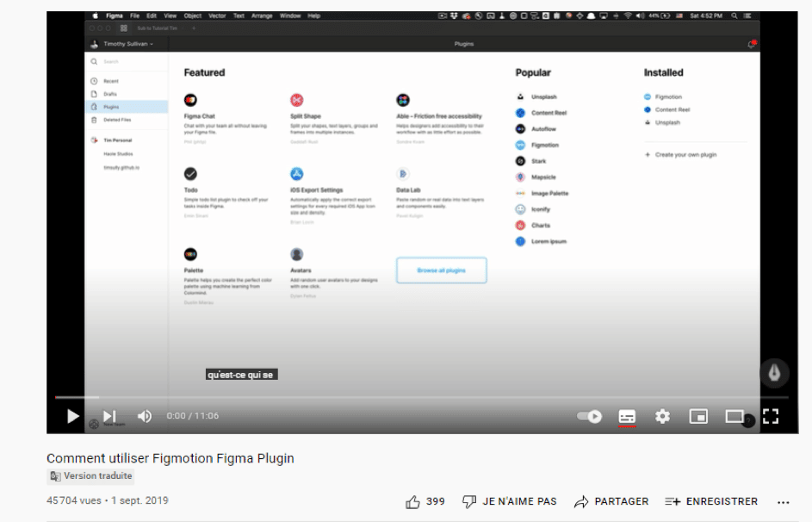
Task: Click the iOS Export Settings icon
Action: coord(297,174)
